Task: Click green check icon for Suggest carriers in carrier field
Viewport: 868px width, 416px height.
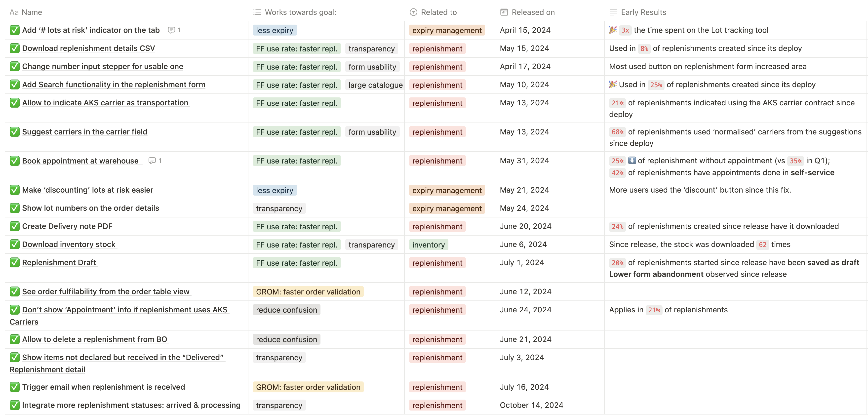Action: (14, 132)
